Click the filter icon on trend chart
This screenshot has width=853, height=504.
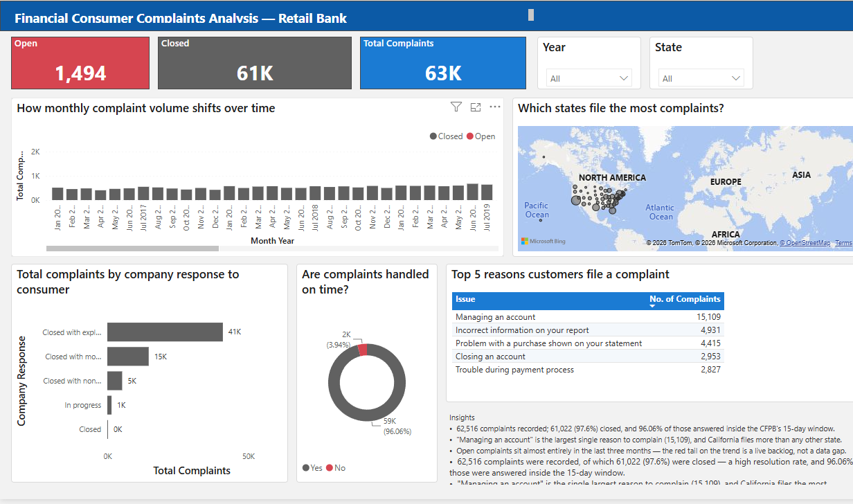(x=456, y=107)
